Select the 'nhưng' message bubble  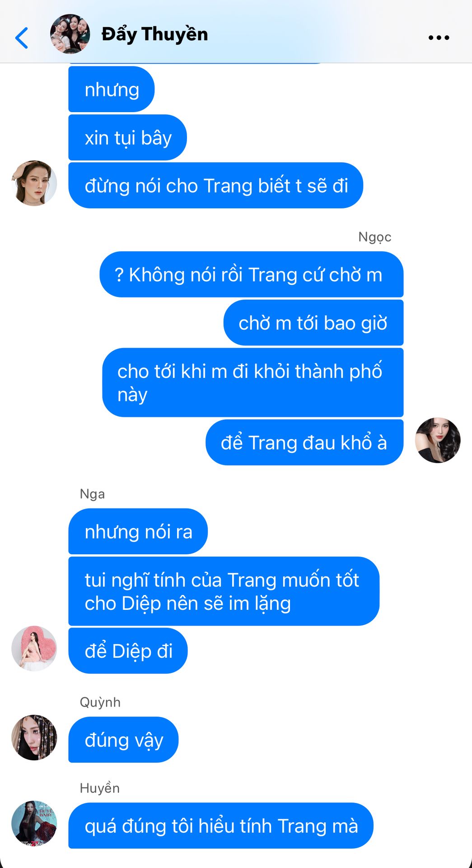(112, 89)
